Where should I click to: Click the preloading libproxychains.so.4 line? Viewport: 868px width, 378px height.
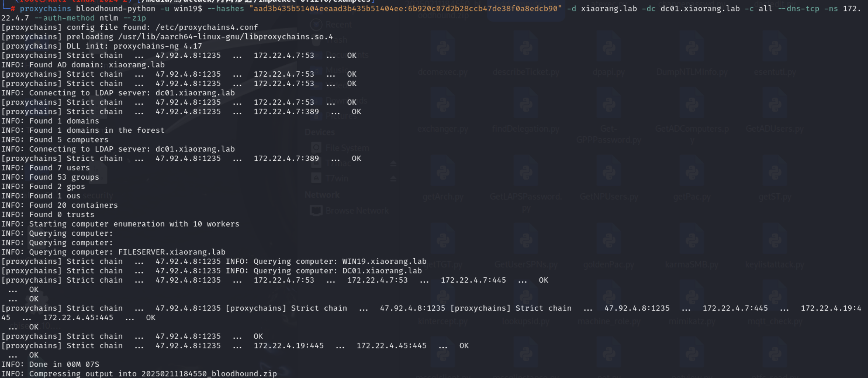(x=167, y=36)
